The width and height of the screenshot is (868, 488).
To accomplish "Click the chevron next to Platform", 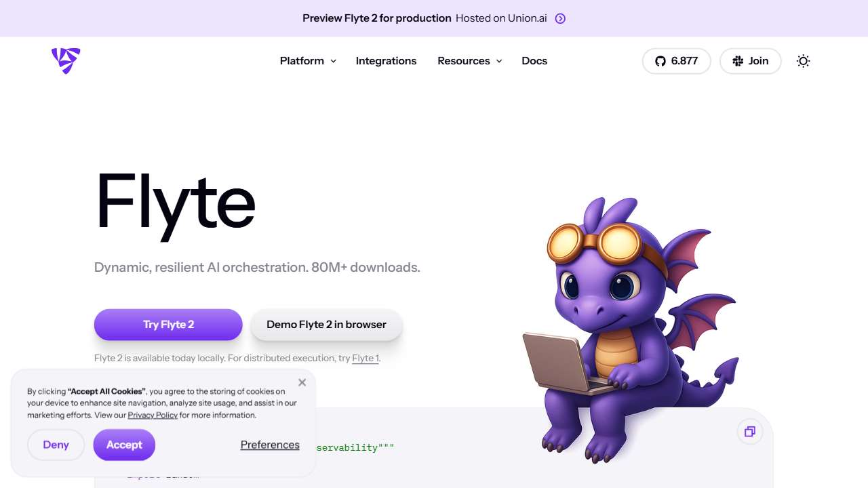I will pyautogui.click(x=333, y=61).
